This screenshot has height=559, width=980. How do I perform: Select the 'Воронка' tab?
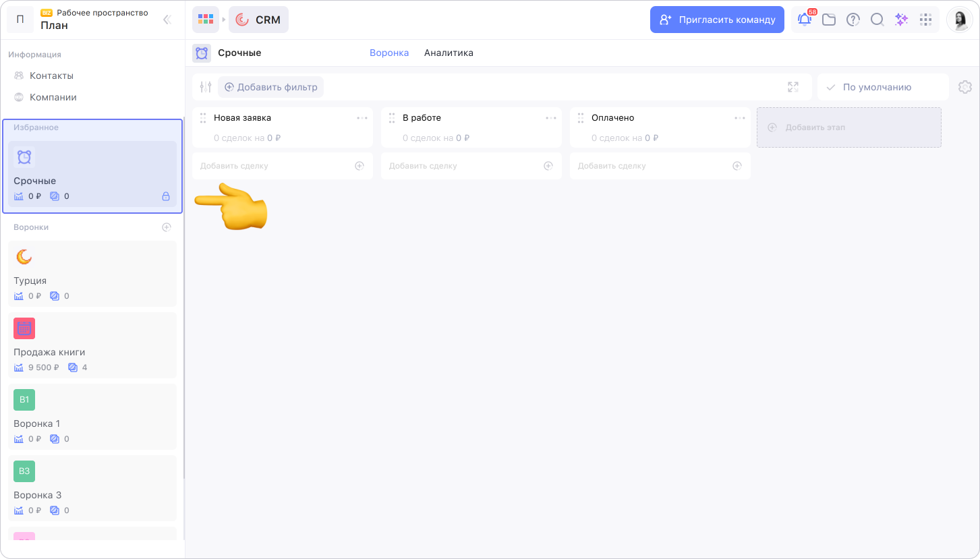[x=389, y=53]
